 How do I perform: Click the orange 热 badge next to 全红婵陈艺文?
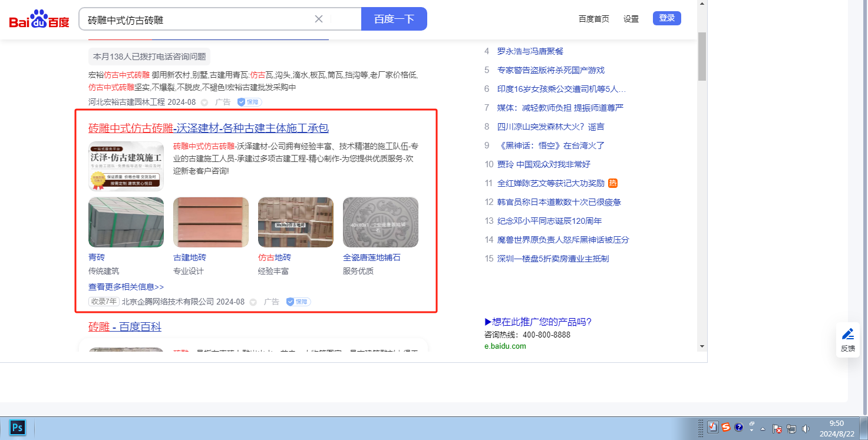(x=613, y=183)
